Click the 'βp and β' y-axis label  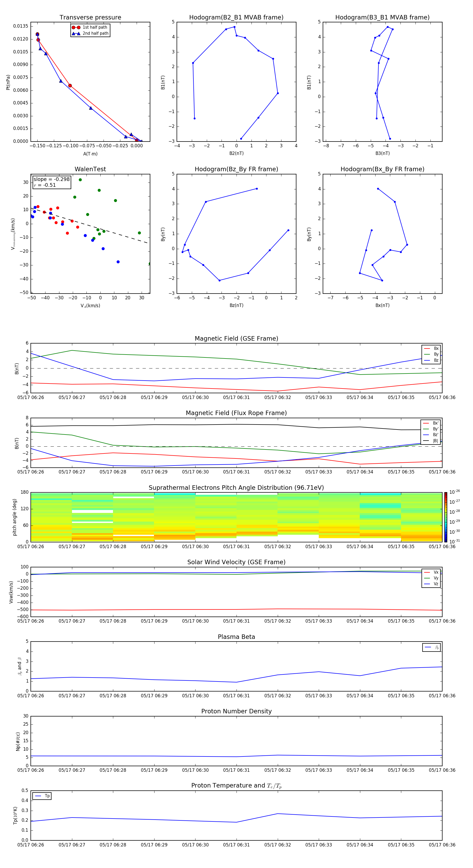[x=20, y=666]
